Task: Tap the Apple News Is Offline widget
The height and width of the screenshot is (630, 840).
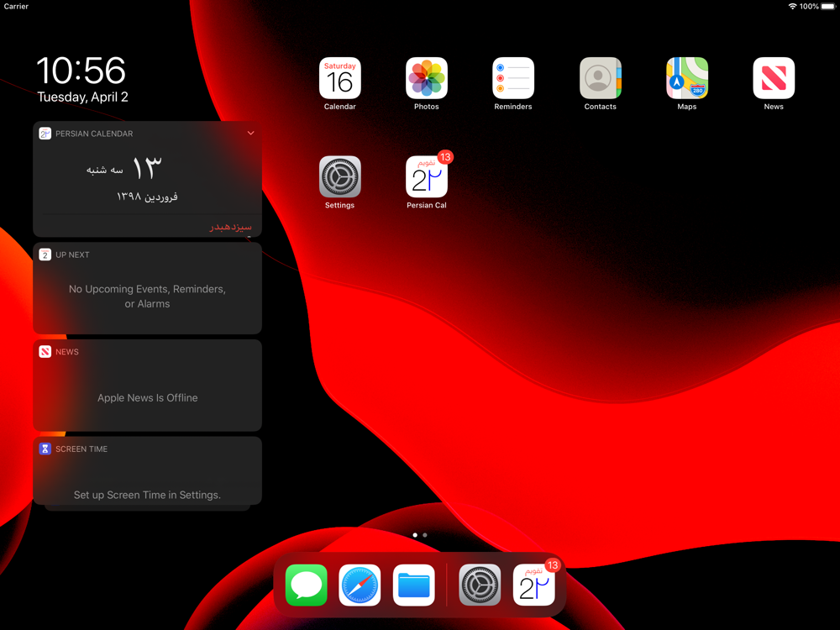Action: 147,397
